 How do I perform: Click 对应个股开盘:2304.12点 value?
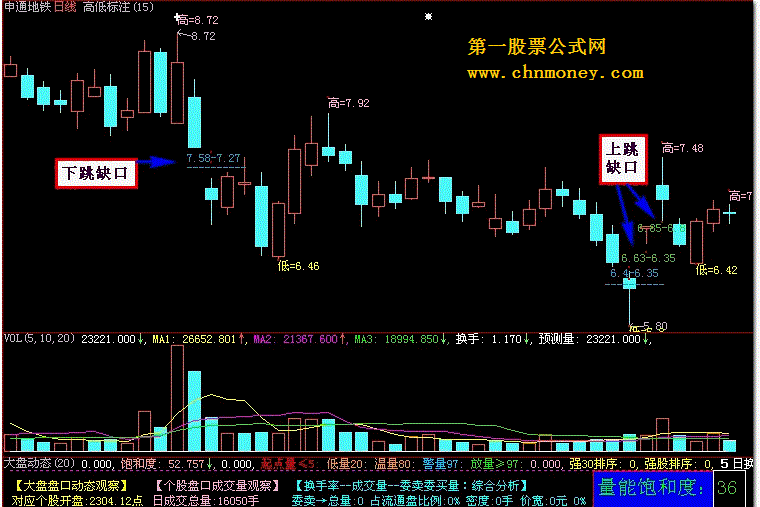(x=77, y=500)
